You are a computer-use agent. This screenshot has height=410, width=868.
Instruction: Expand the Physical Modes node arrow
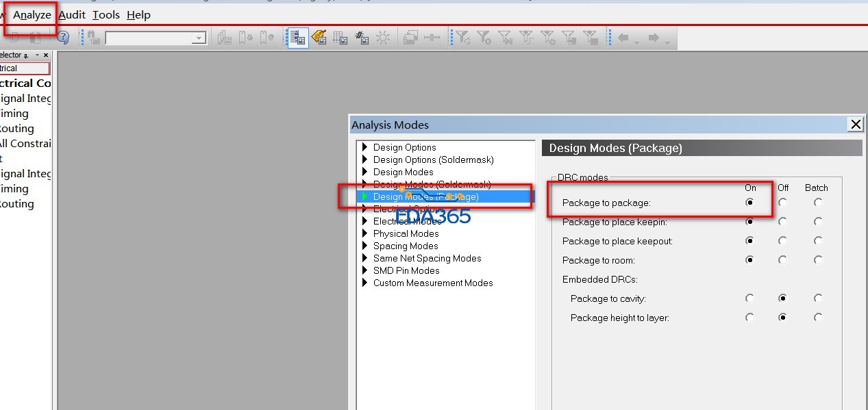tap(365, 233)
